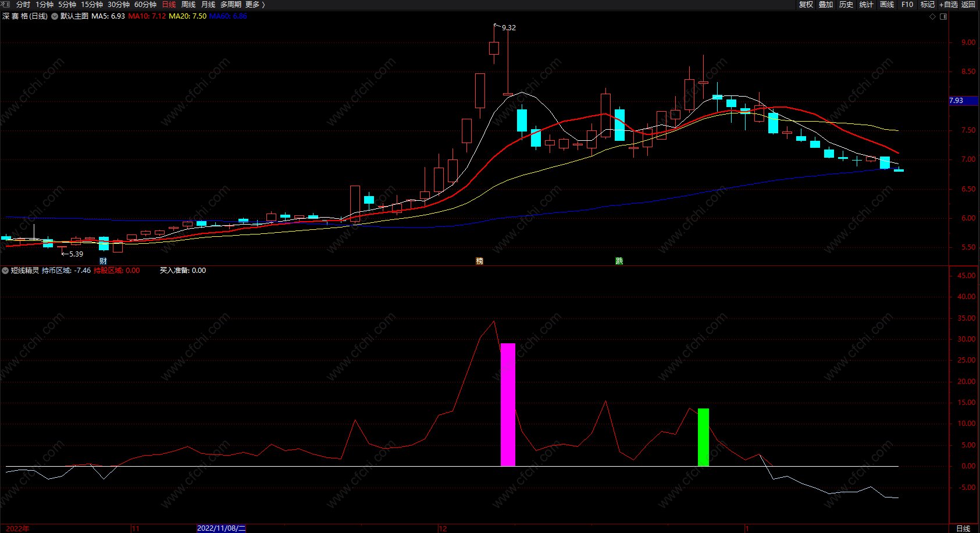Toggle the side panel icon on main chart
This screenshot has height=533, width=980.
click(943, 16)
